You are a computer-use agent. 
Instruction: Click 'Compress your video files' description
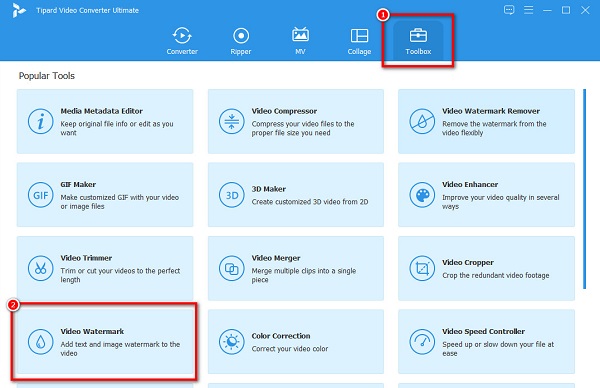[x=303, y=128]
